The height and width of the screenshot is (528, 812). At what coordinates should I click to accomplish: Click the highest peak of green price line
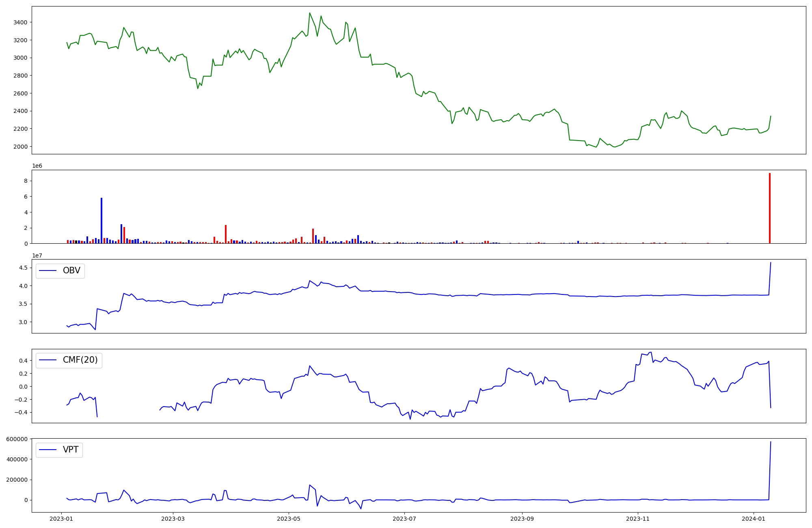coord(309,13)
